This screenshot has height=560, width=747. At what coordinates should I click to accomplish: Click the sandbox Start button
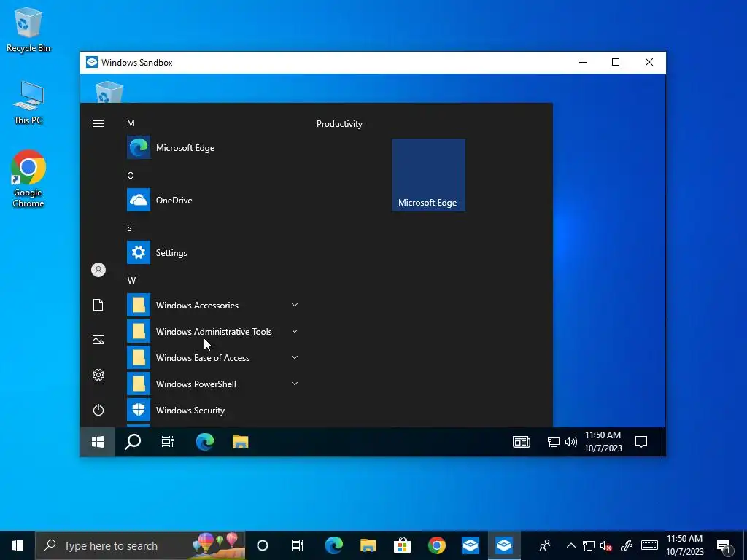(x=98, y=442)
